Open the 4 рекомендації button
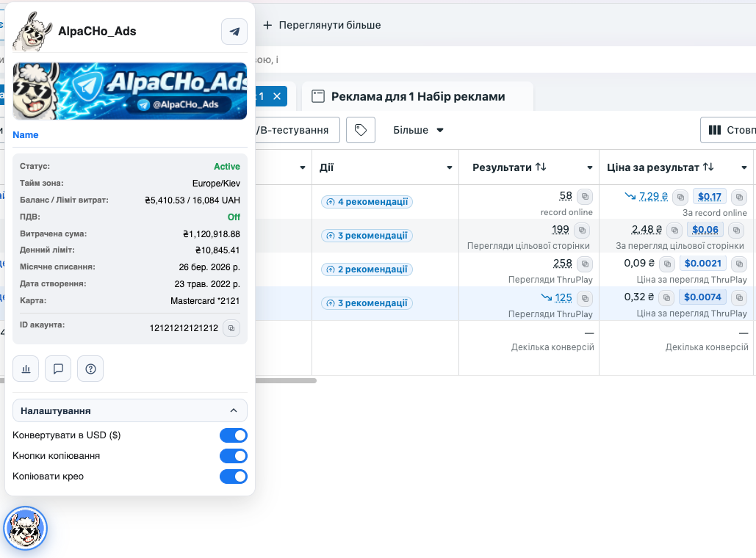Image resolution: width=756 pixels, height=558 pixels. (x=366, y=201)
